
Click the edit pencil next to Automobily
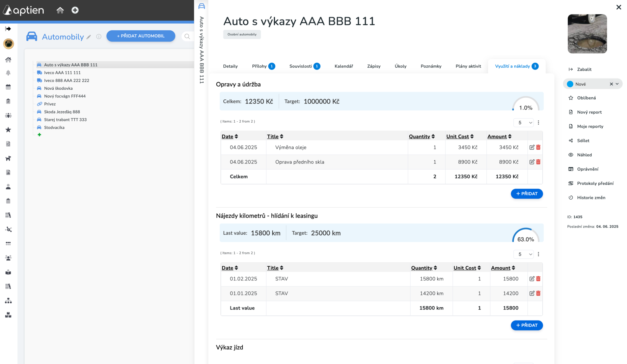89,37
